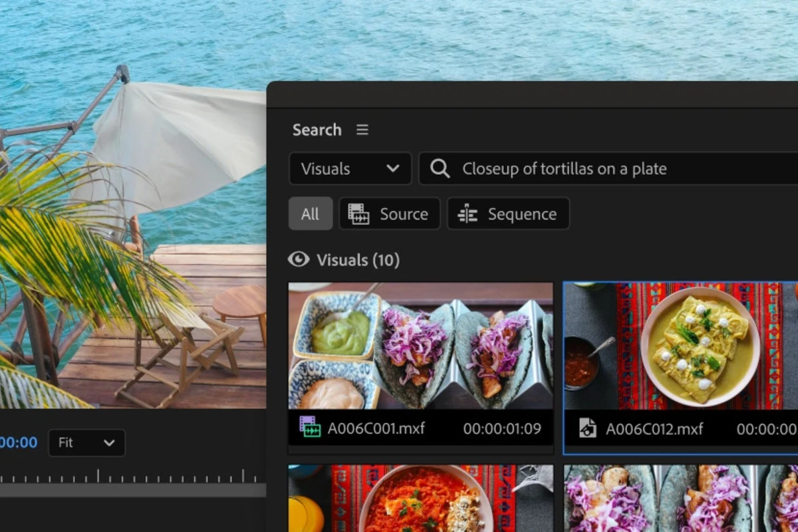The image size is (798, 532).
Task: Click the search field containing 'Closeup of tortillas on a plate'
Action: 608,169
